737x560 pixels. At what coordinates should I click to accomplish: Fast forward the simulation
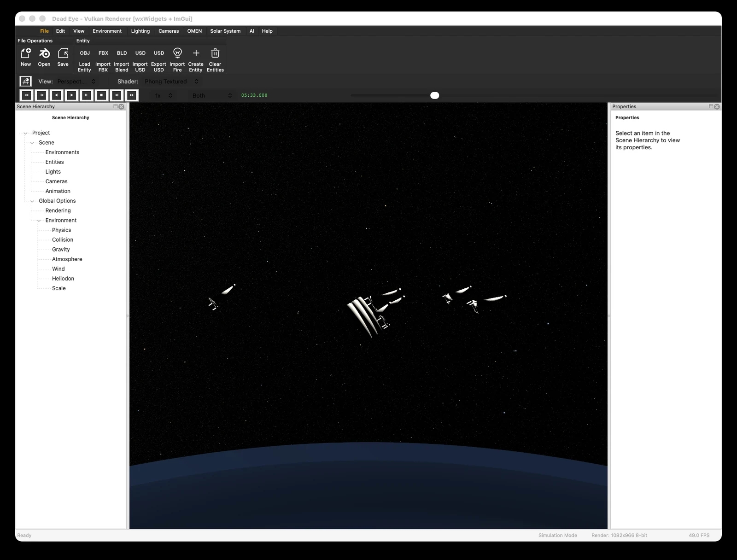[132, 95]
